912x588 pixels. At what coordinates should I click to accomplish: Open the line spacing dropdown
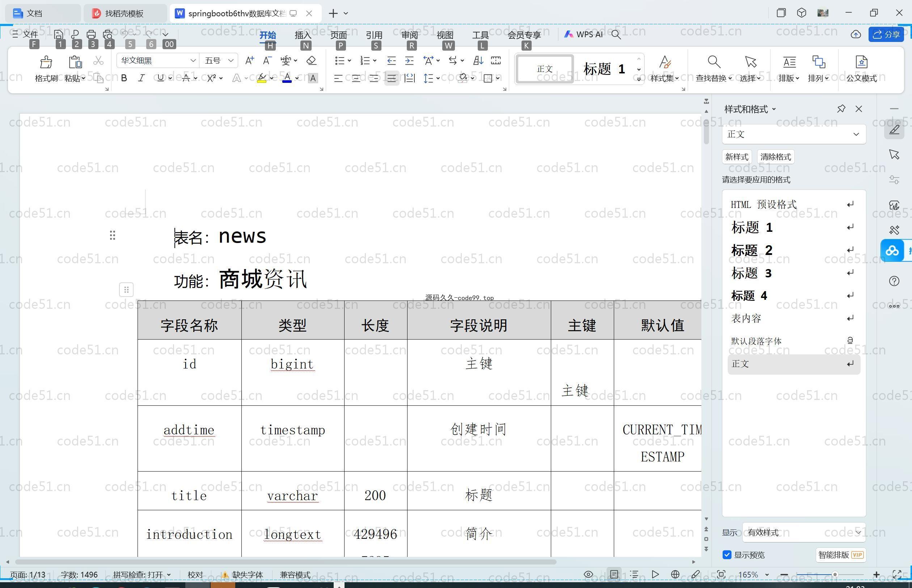point(438,78)
